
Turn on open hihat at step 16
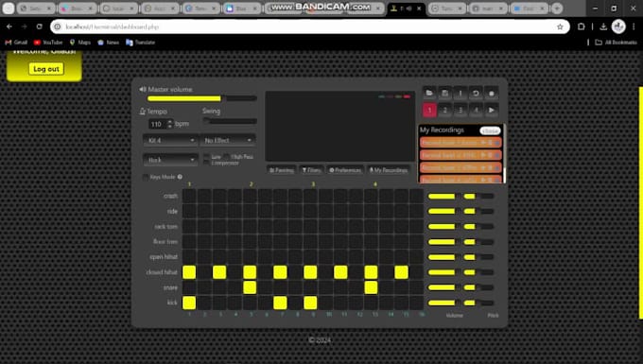point(417,257)
